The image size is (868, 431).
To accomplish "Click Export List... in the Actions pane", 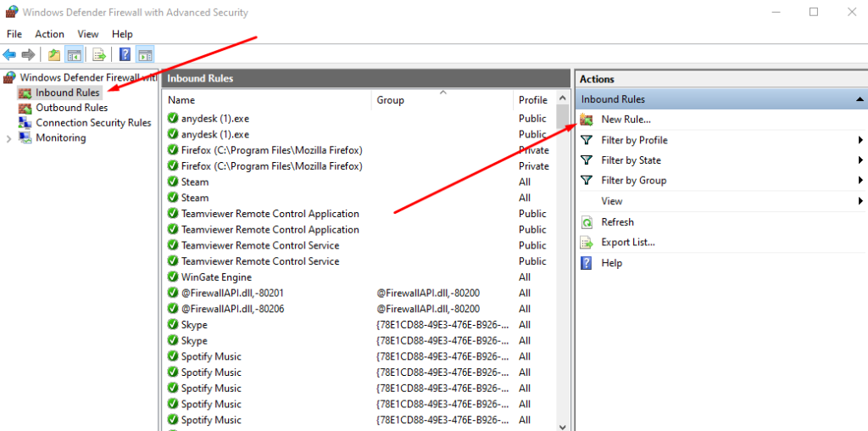I will 628,242.
